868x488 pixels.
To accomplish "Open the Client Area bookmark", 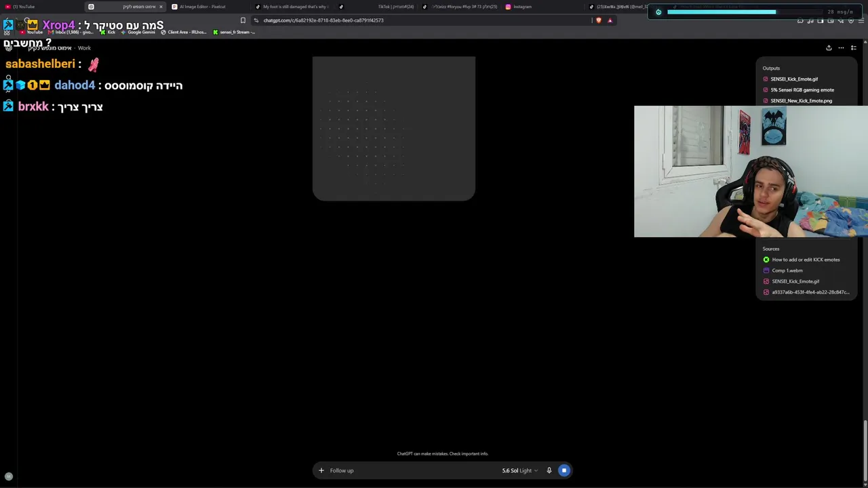I will point(184,32).
